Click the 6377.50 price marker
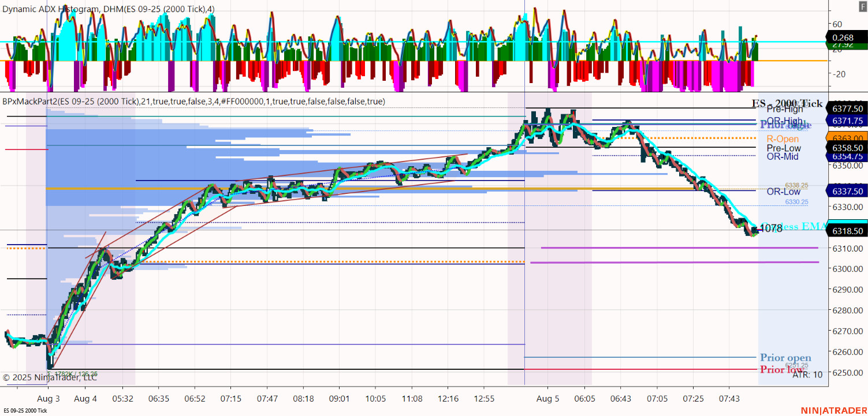 [x=848, y=108]
